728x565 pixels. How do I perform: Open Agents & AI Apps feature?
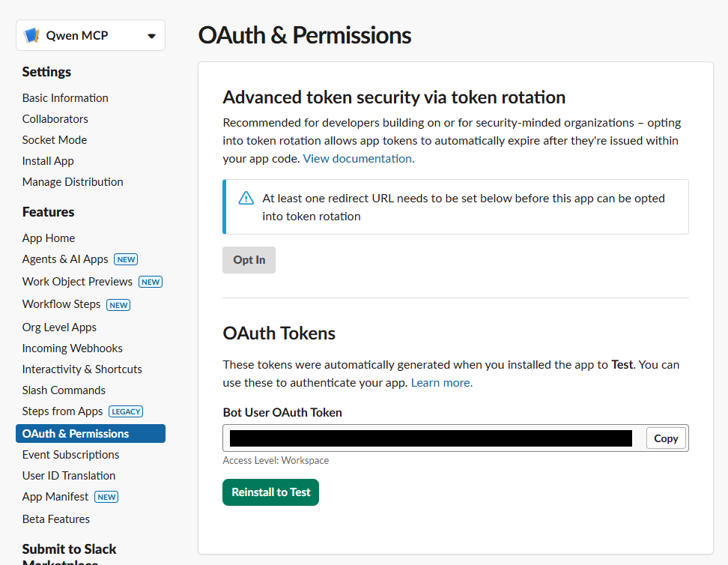65,259
